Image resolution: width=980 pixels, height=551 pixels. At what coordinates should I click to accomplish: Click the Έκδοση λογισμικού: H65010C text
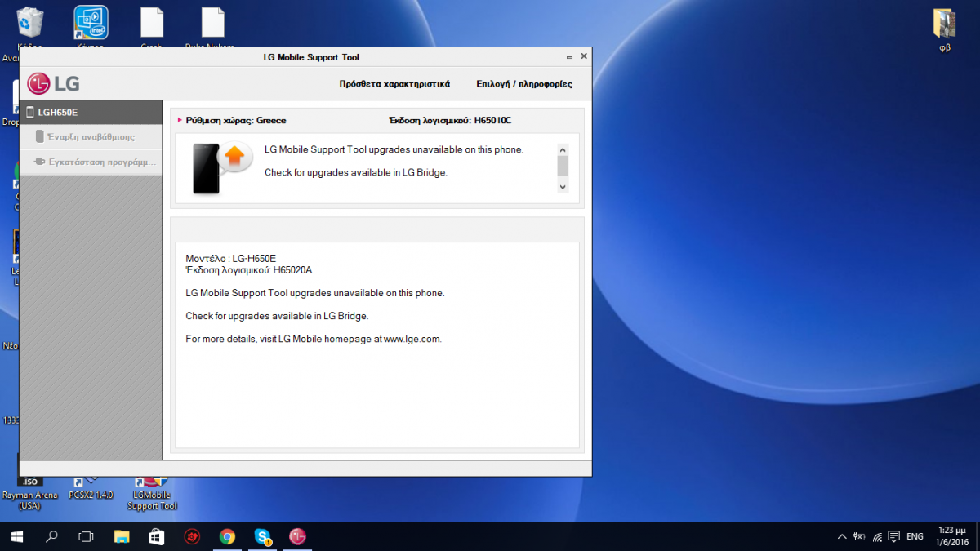click(x=451, y=120)
